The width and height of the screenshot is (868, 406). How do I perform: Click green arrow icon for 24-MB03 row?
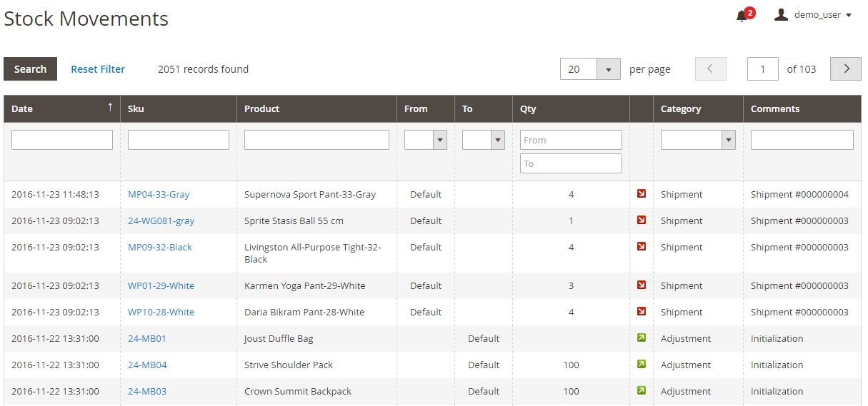coord(642,390)
